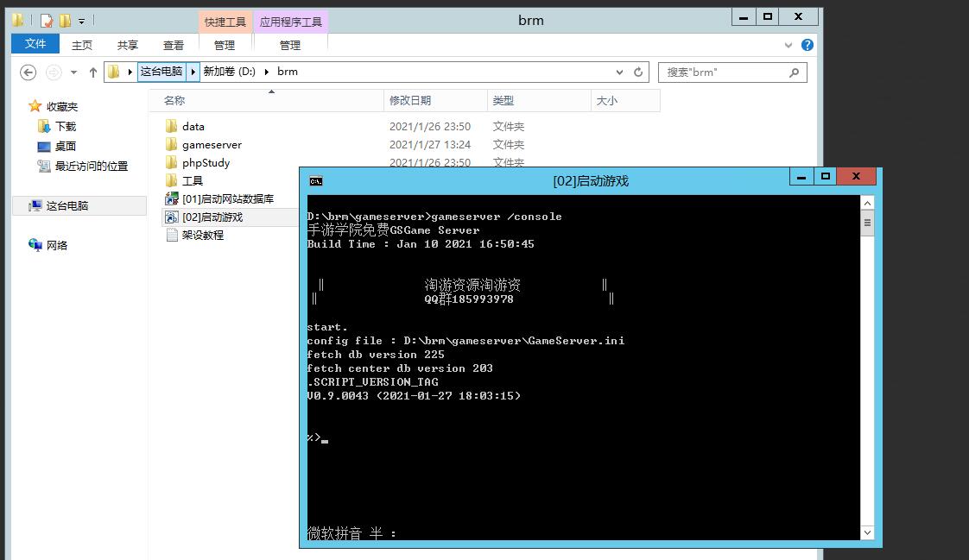This screenshot has width=969, height=560.
Task: Open the address bar history dropdown
Action: click(x=619, y=72)
